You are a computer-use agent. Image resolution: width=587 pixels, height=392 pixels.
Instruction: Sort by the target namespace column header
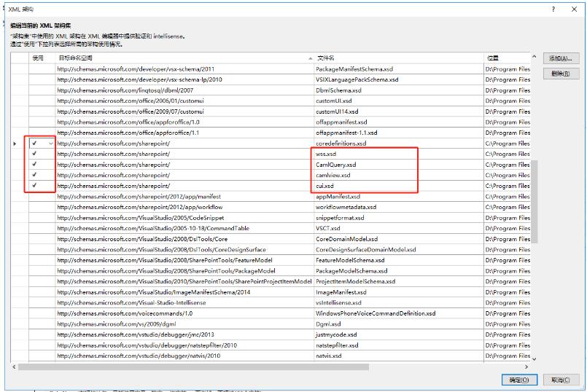pyautogui.click(x=184, y=58)
